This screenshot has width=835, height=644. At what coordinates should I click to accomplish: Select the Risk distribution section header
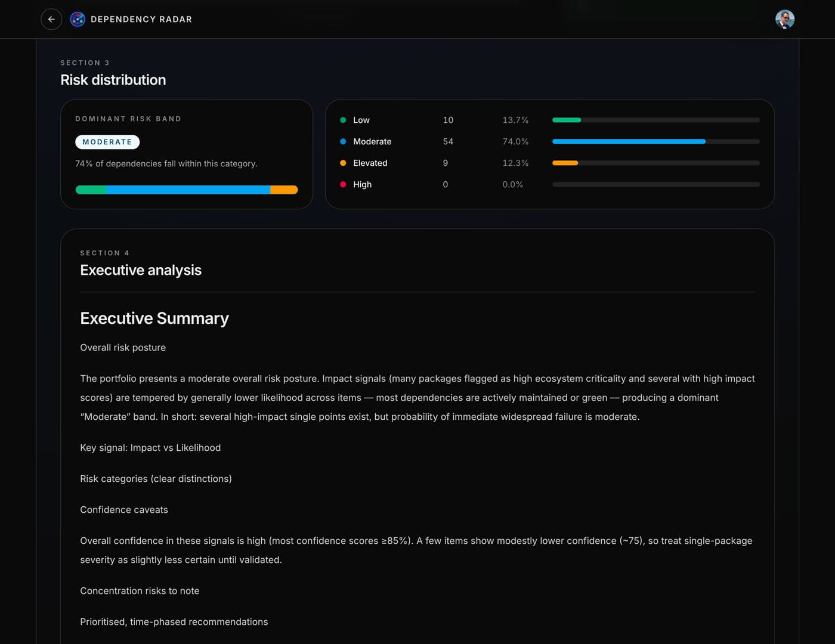coord(113,79)
